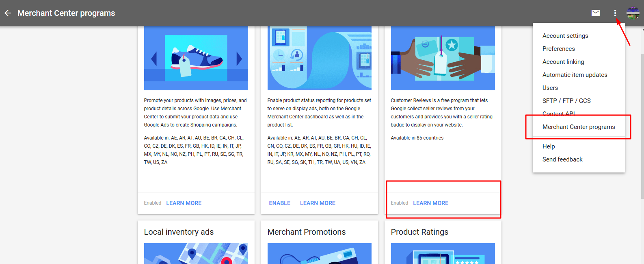Screen dimensions: 644x264
Task: Open the user account avatar
Action: click(x=633, y=13)
